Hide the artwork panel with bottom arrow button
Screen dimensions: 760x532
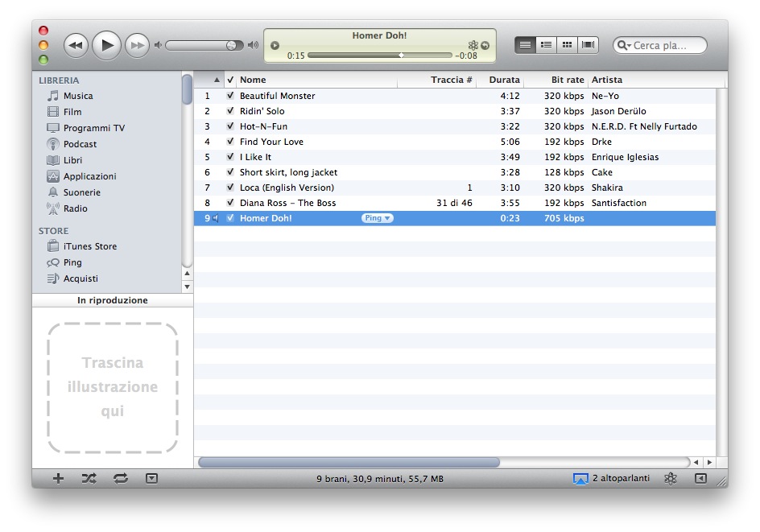(x=151, y=478)
